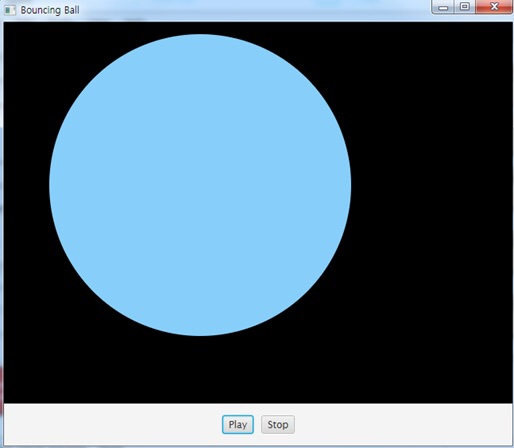The width and height of the screenshot is (514, 448).
Task: Click the Play button
Action: coord(238,424)
